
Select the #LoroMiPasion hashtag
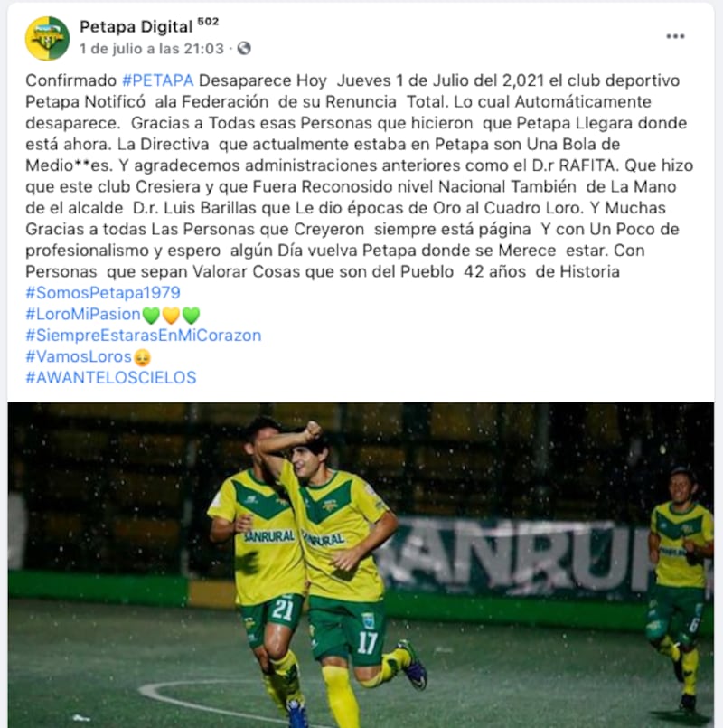coord(83,314)
